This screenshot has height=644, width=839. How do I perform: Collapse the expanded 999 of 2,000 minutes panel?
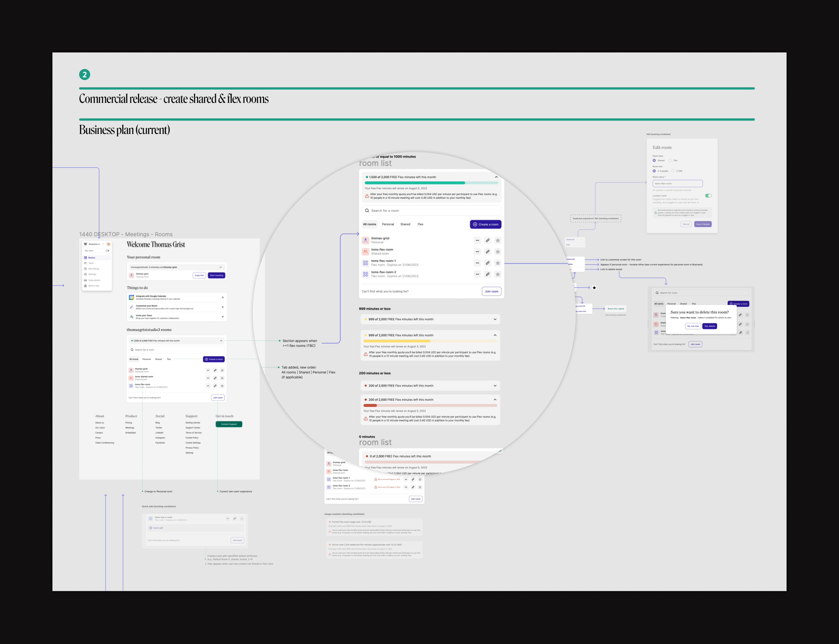pos(495,335)
